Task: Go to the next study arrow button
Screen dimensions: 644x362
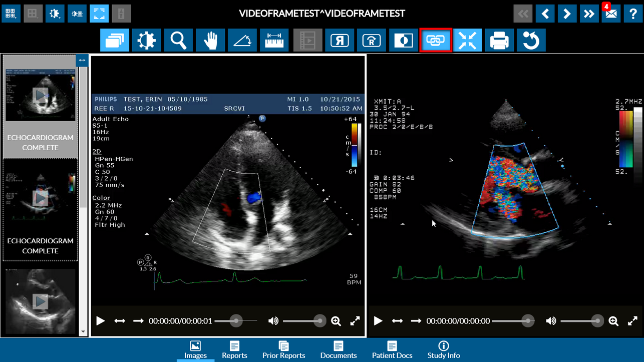Action: [567, 14]
